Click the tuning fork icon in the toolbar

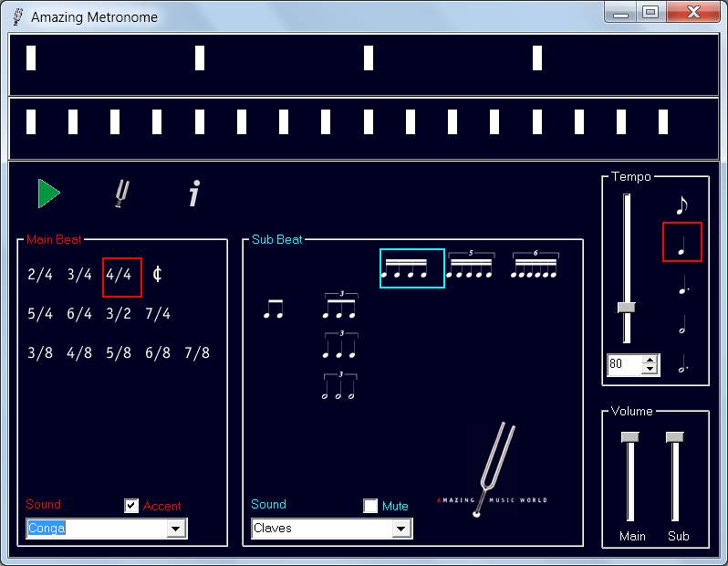coord(121,194)
